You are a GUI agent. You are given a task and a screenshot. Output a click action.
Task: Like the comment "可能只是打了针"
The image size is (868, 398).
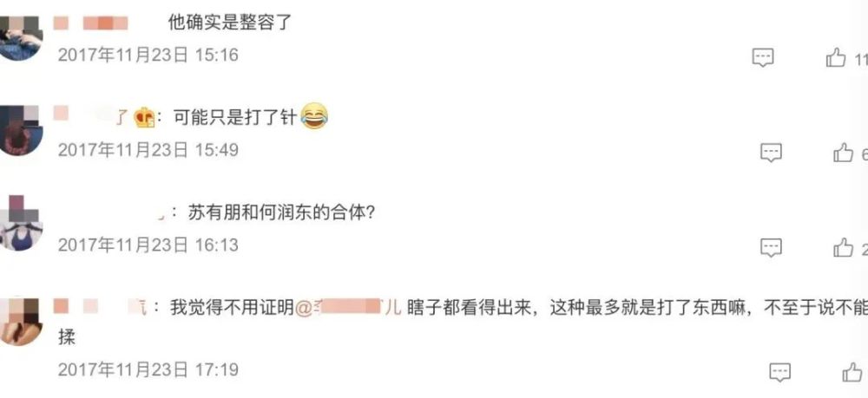pyautogui.click(x=843, y=152)
